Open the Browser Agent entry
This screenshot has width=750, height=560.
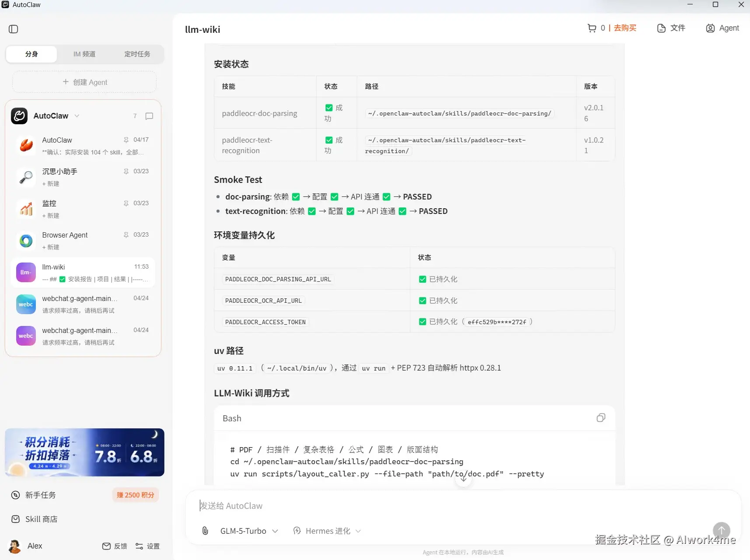pos(83,241)
